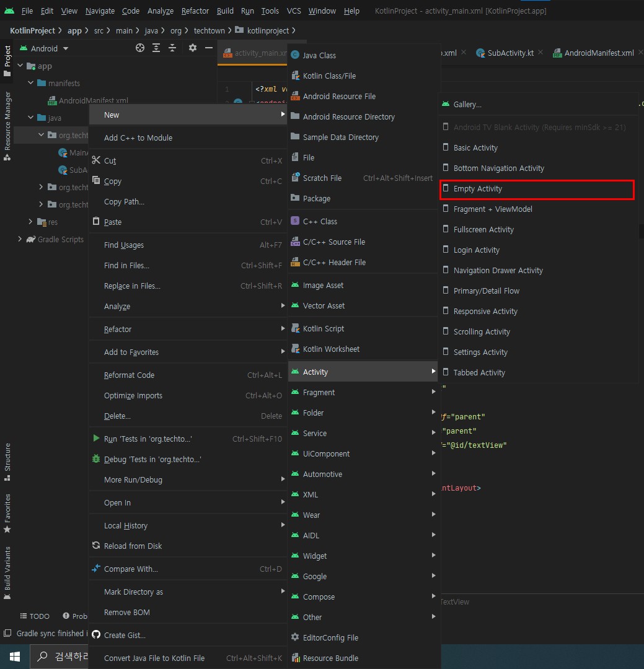Select Basic Activity template
Viewport: 644px width, 669px height.
coord(538,147)
